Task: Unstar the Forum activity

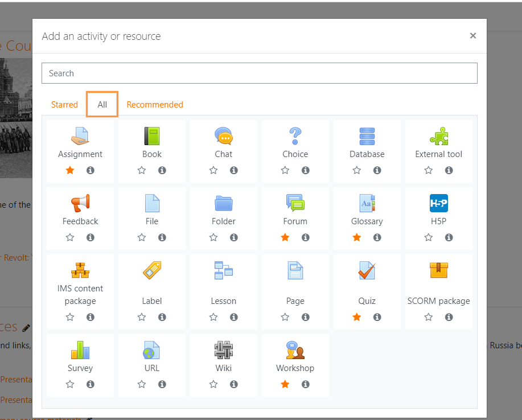Action: [x=285, y=237]
